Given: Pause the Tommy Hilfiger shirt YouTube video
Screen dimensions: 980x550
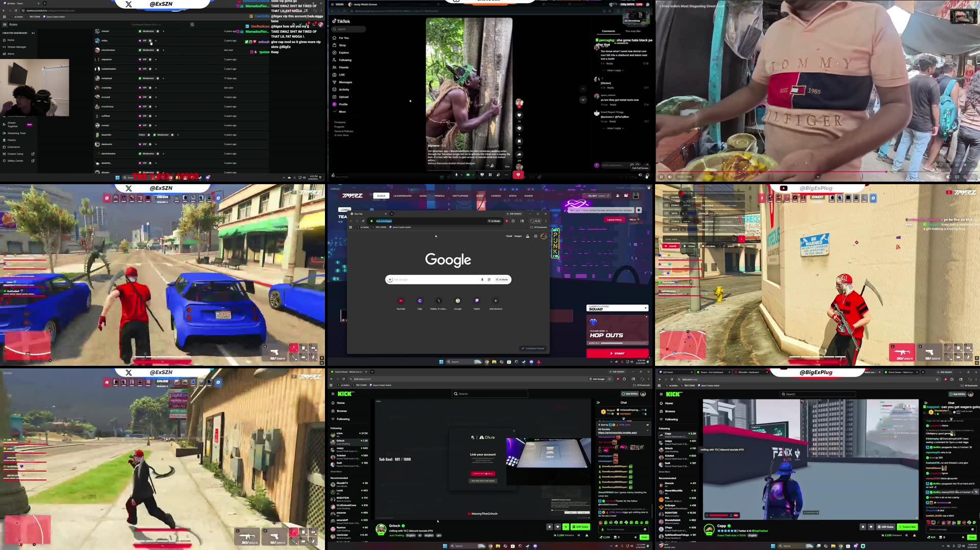Looking at the screenshot, I should [x=661, y=177].
